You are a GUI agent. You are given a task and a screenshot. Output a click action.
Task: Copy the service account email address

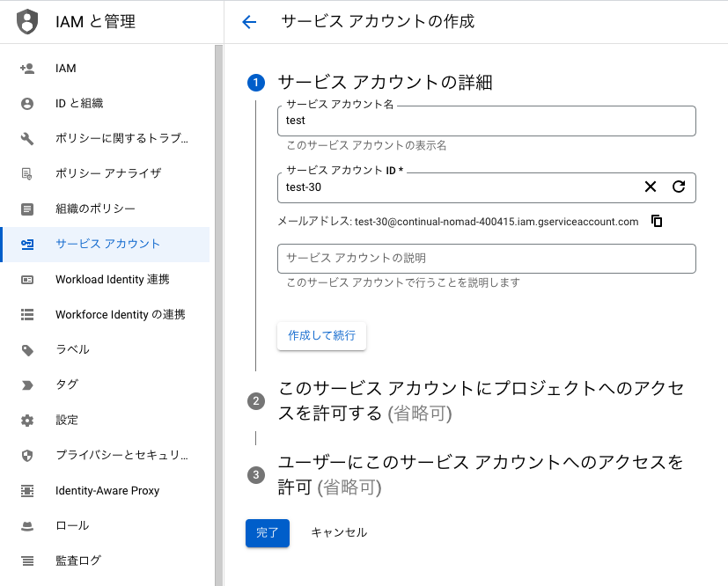(x=657, y=221)
